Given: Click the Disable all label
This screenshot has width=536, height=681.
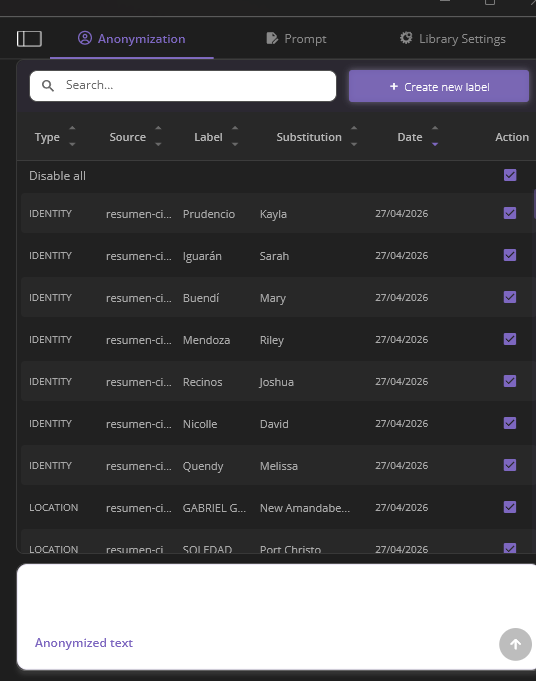Looking at the screenshot, I should [57, 175].
